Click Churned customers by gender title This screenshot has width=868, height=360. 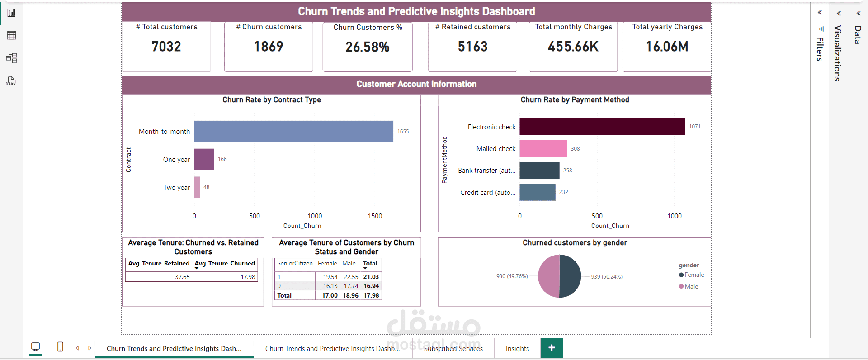tap(575, 242)
